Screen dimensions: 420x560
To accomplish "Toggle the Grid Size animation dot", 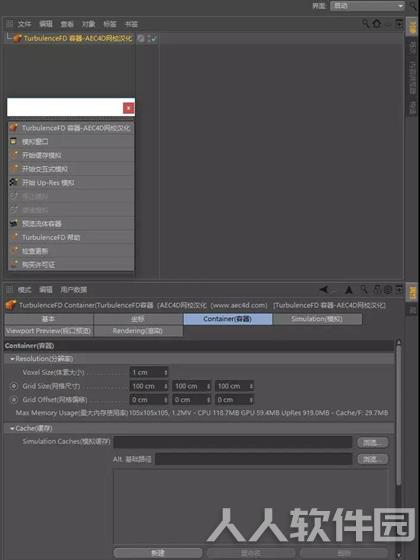I will (x=14, y=386).
